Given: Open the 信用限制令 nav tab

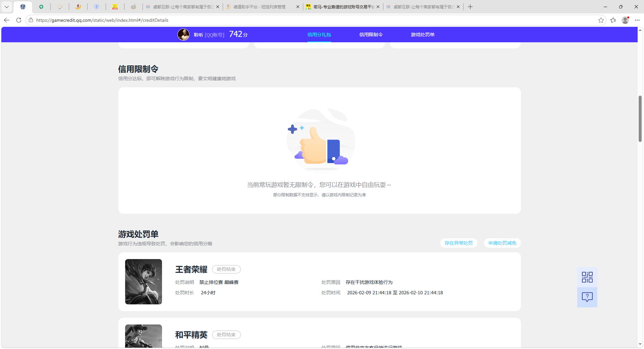Looking at the screenshot, I should click(x=371, y=35).
